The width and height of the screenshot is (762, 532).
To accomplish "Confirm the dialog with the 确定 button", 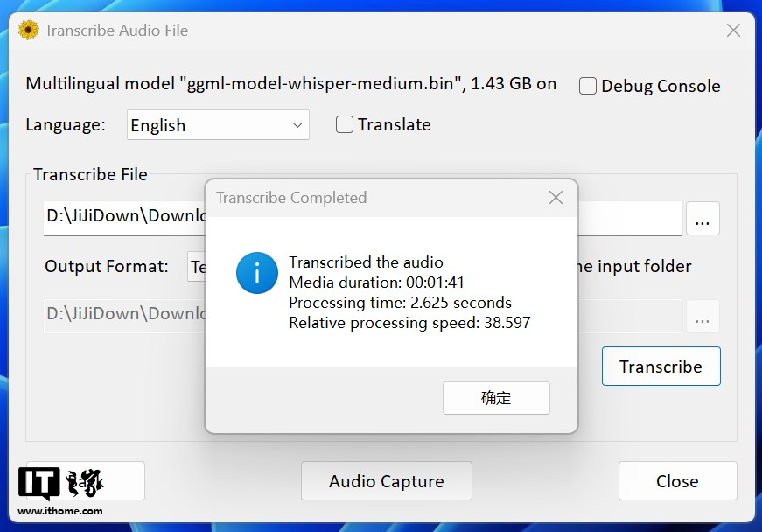I will [x=496, y=398].
